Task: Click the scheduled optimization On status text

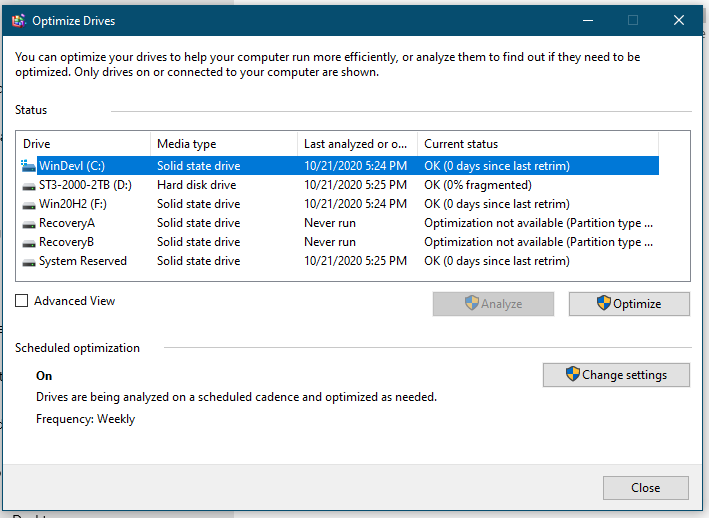Action: [x=44, y=376]
